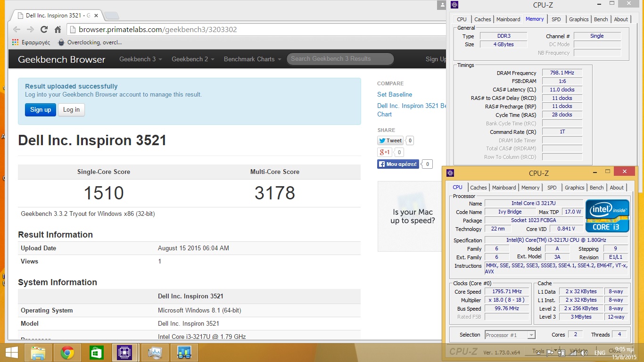This screenshot has height=362, width=644.
Task: Open SPD tab in front CPU-Z window
Action: point(552,188)
